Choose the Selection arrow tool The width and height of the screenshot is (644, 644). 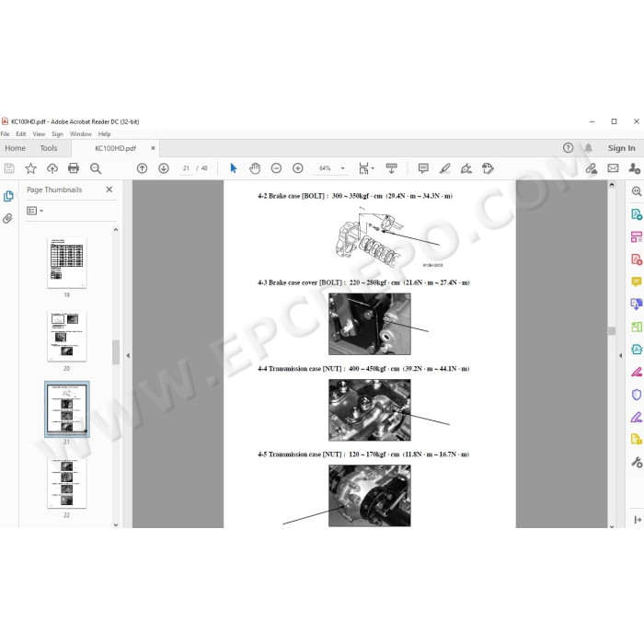tap(234, 168)
